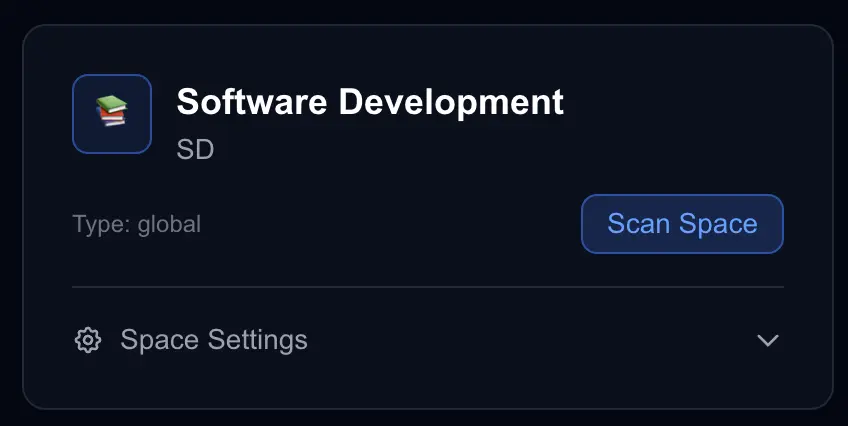The image size is (848, 426).
Task: Click the Type: global label
Action: (x=136, y=224)
